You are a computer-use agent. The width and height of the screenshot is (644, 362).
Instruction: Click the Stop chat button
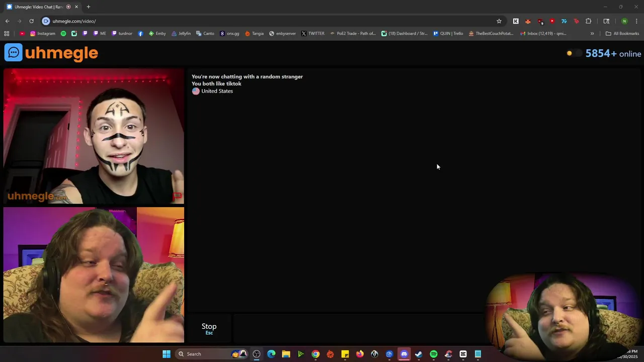[209, 328]
